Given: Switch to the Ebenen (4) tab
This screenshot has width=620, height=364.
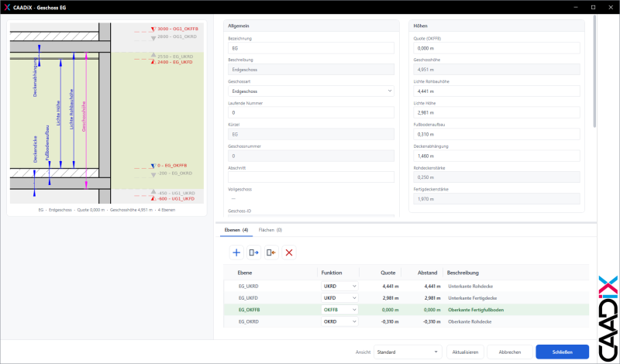Looking at the screenshot, I should [x=236, y=230].
